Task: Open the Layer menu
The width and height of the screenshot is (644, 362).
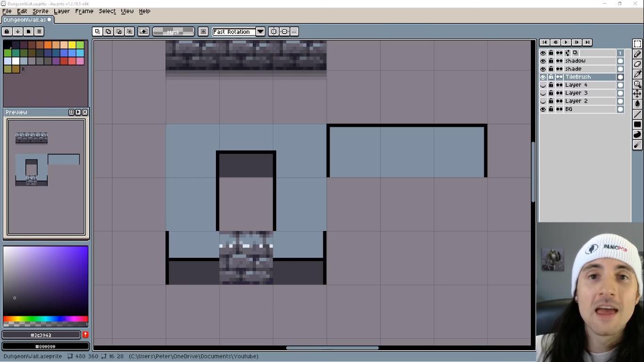Action: 62,11
